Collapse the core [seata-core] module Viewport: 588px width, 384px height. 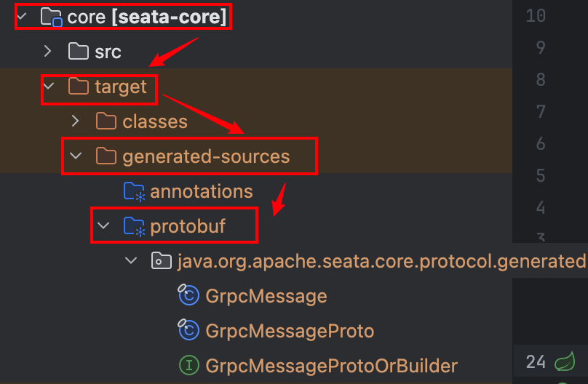pyautogui.click(x=20, y=17)
